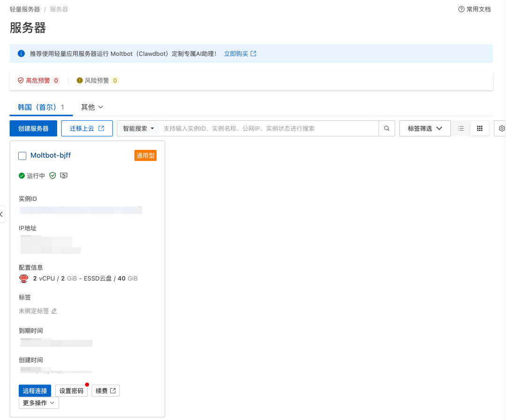Check the Moltbot-bjff instance checkbox

coord(22,155)
